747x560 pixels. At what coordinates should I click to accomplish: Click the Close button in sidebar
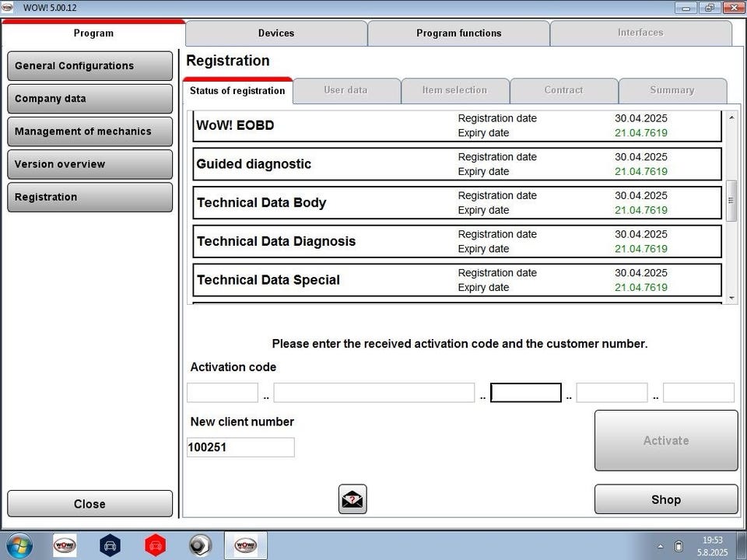[89, 504]
